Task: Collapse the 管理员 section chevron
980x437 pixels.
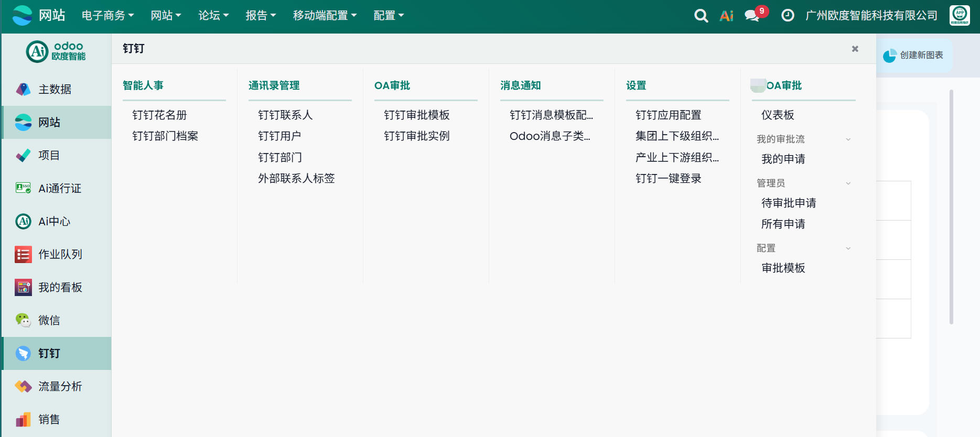Action: click(848, 183)
